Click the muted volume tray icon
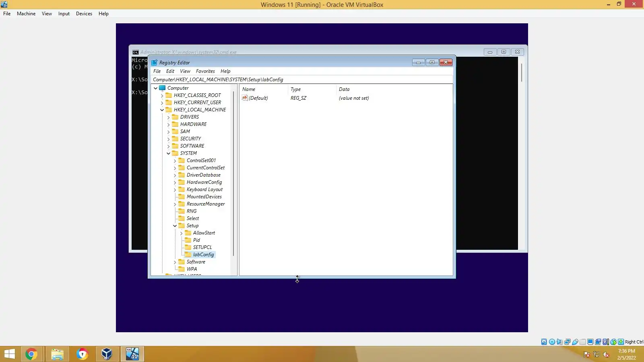 pyautogui.click(x=606, y=354)
